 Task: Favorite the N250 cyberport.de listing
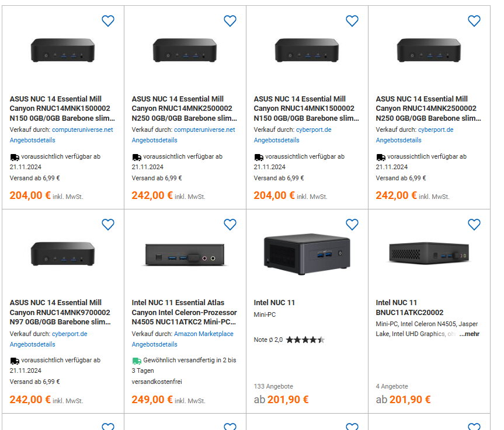pos(474,21)
